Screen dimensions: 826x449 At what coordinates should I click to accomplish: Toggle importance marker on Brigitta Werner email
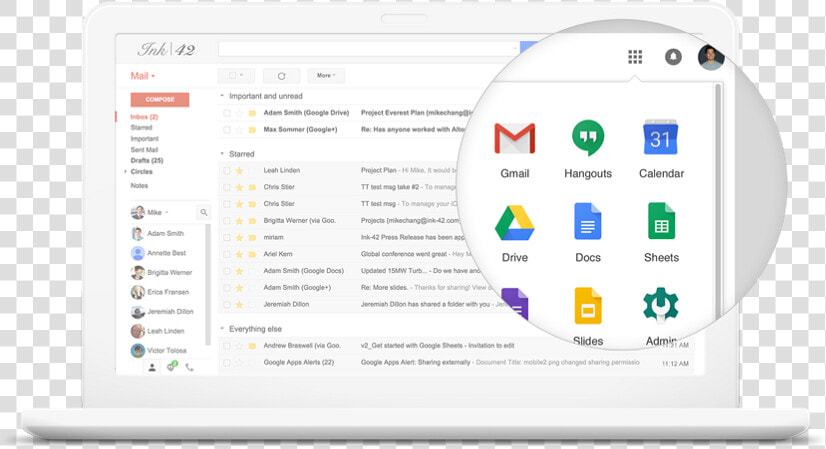pos(252,221)
